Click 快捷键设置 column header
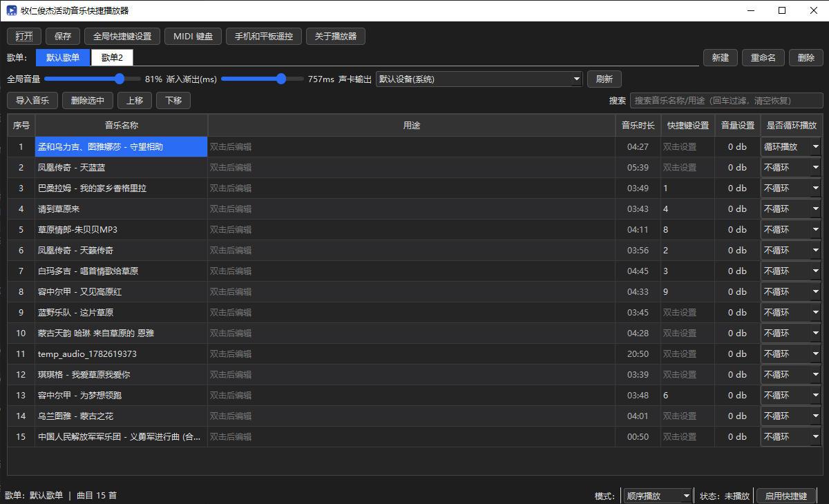Viewport: 829px width, 504px height. pyautogui.click(x=688, y=125)
